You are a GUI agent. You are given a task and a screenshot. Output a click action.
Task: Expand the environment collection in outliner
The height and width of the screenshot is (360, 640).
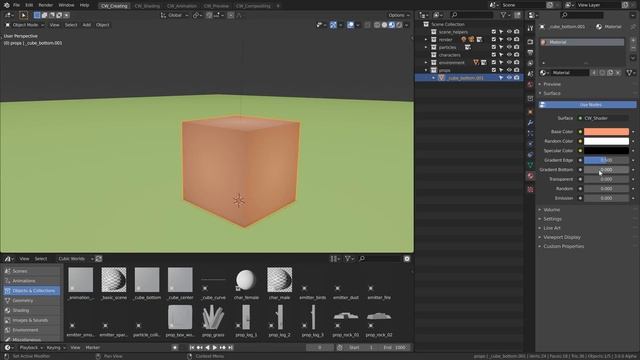[426, 62]
